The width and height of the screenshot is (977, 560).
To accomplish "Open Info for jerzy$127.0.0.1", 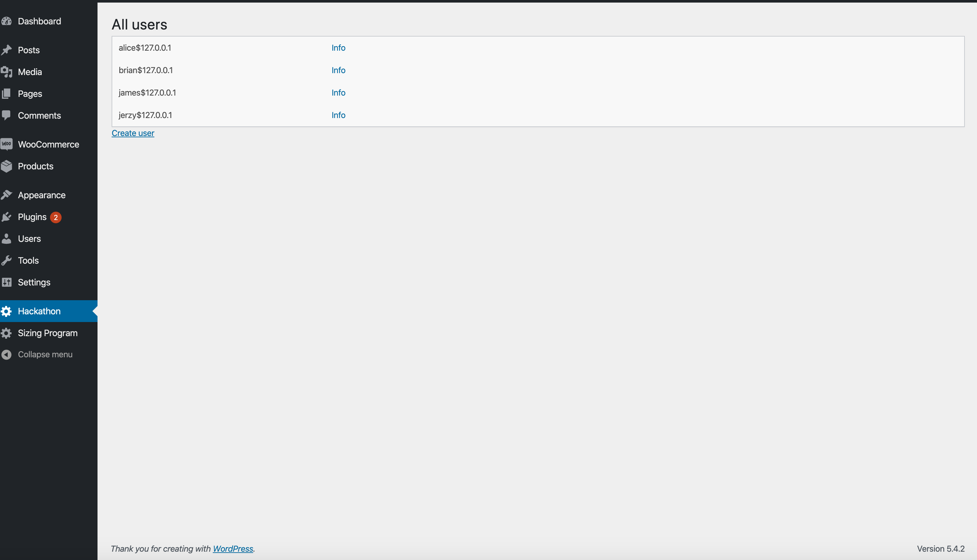I will (338, 115).
